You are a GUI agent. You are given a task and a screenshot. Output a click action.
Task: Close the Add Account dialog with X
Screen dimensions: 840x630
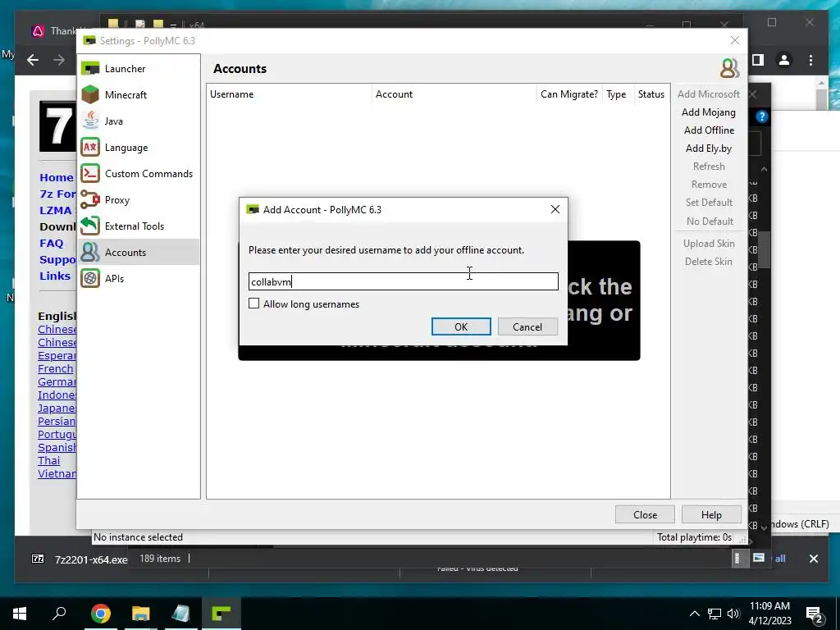pyautogui.click(x=555, y=209)
